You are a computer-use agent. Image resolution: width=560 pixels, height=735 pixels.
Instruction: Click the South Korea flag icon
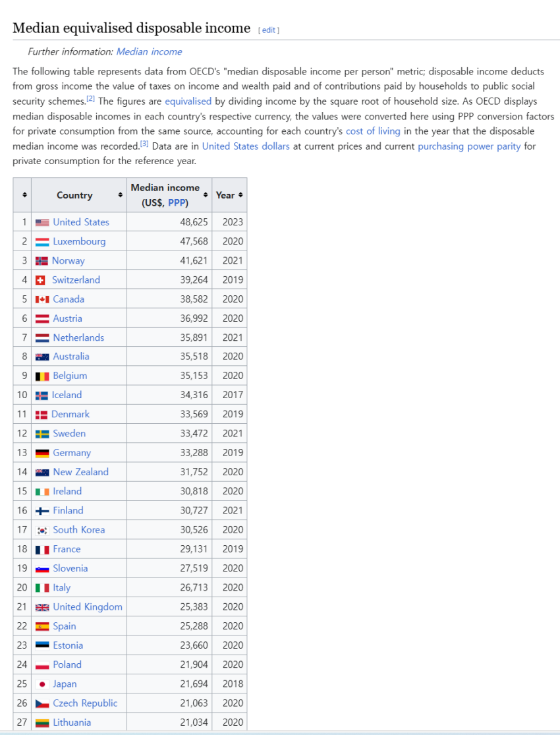[42, 530]
